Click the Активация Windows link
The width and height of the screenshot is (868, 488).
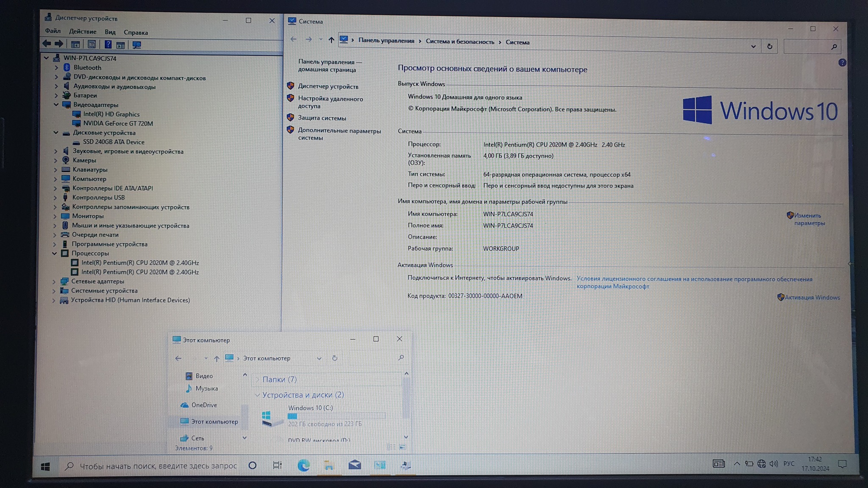(x=812, y=297)
